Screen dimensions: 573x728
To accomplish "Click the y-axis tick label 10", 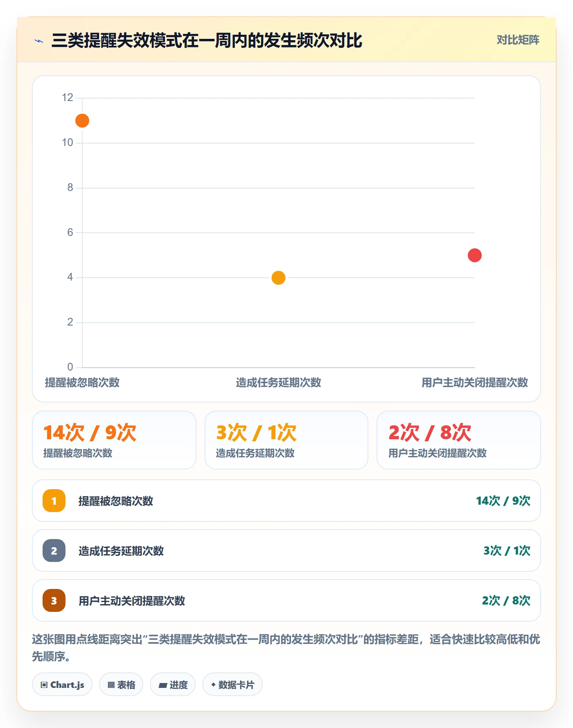I will 68,142.
